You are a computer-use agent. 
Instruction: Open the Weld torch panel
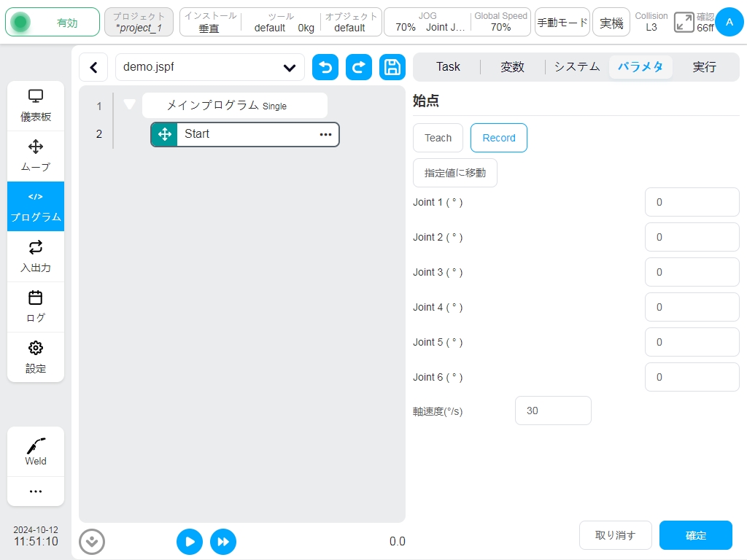tap(36, 451)
